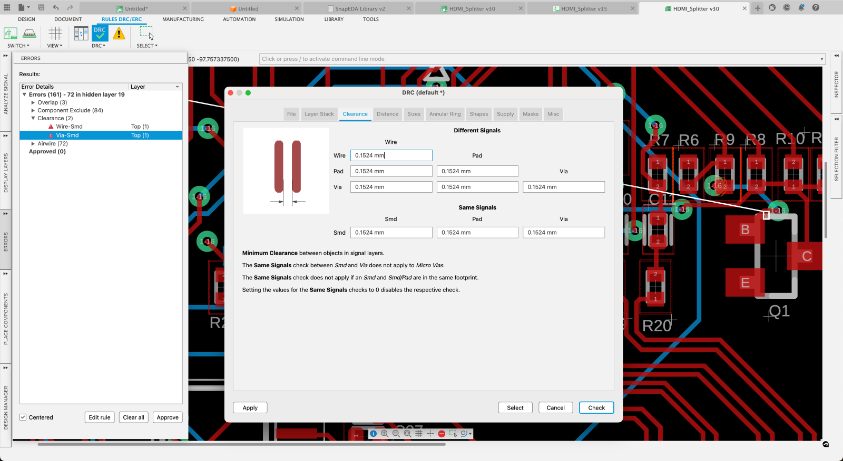
Task: Expand the Airwire (72) error group
Action: tap(33, 143)
